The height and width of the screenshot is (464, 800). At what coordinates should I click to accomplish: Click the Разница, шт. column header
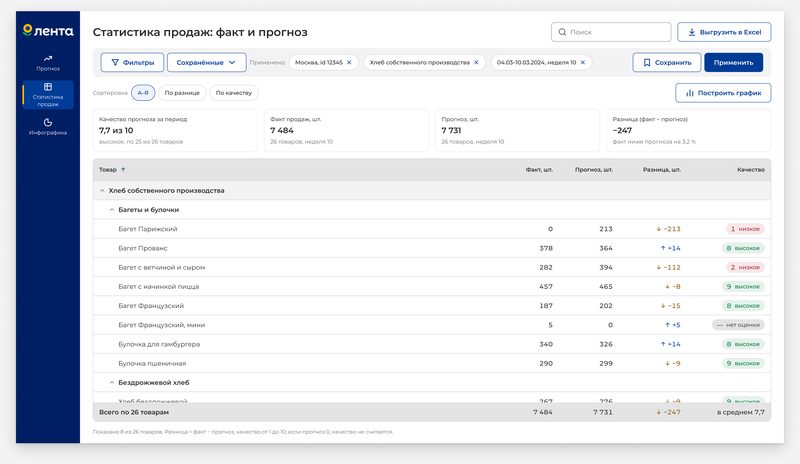(x=661, y=169)
